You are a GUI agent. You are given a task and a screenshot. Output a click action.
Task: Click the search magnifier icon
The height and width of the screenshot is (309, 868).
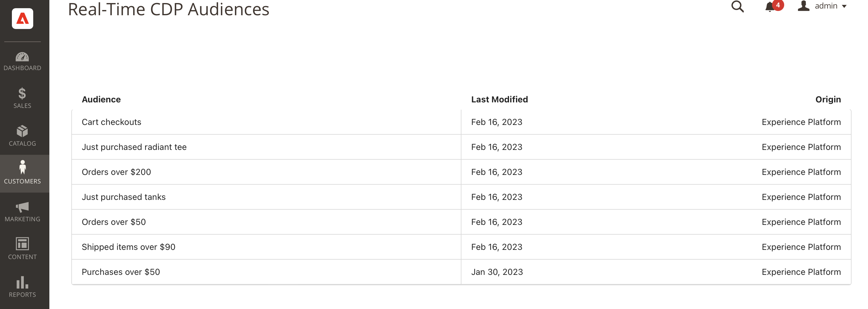point(737,6)
